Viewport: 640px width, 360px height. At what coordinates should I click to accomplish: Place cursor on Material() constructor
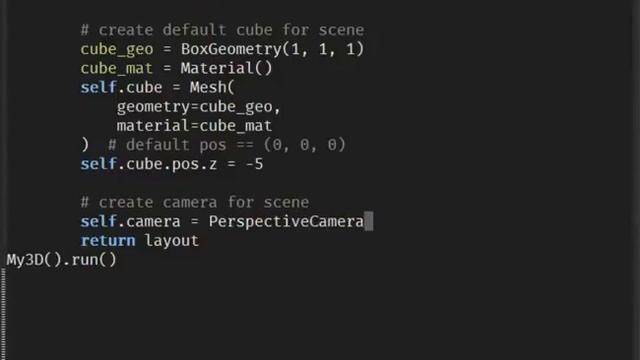pyautogui.click(x=226, y=69)
